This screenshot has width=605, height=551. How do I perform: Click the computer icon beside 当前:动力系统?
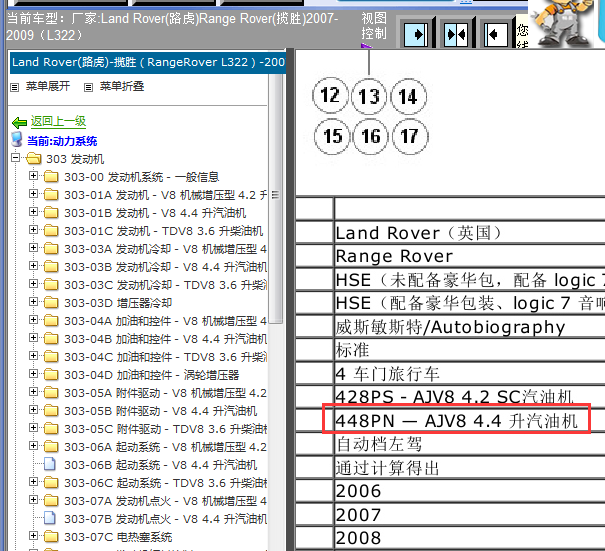pos(17,139)
